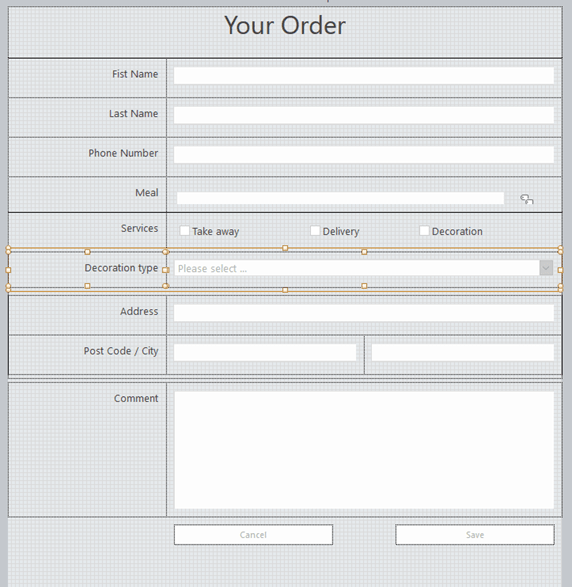Check the Decoration service box
Image resolution: width=572 pixels, height=587 pixels.
pos(424,231)
